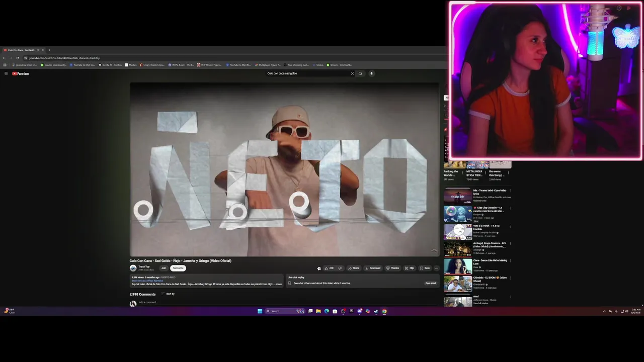Share the video with the Share button
The width and height of the screenshot is (644, 362).
(354, 268)
